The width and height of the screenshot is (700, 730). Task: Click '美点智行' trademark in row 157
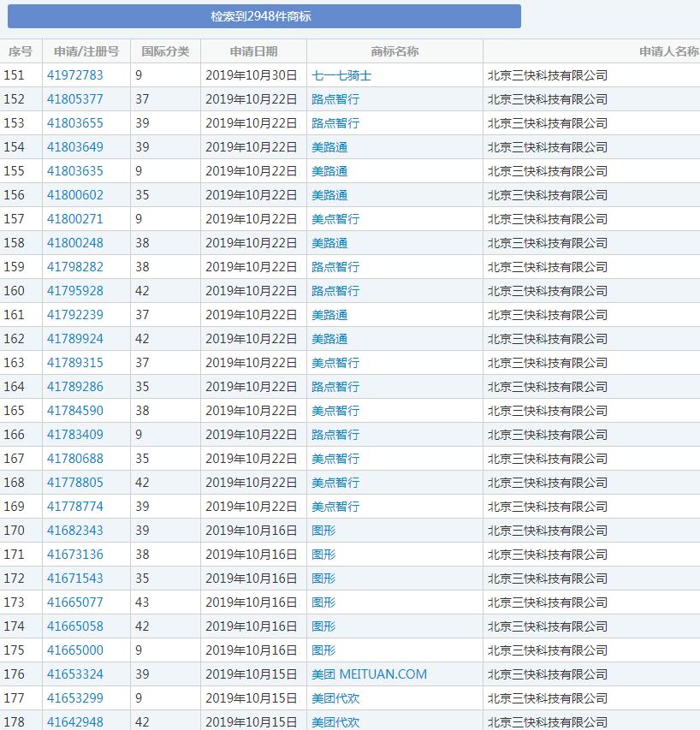coord(335,219)
